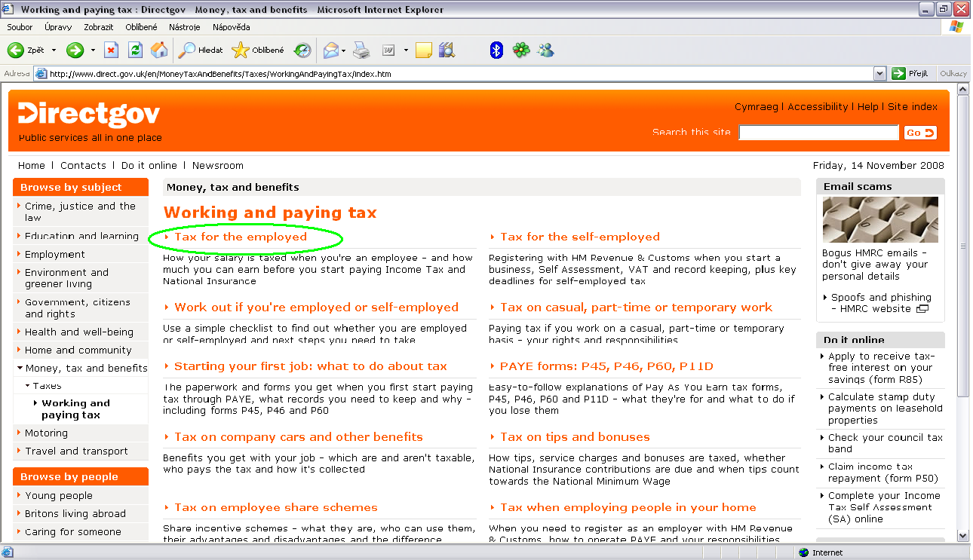This screenshot has width=973, height=560.
Task: Click the new-window icon beside HMRC website
Action: [x=922, y=309]
